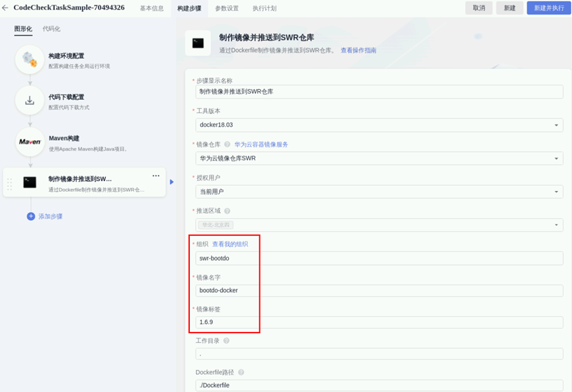Focus the Dockerfile路径 field with ./Dockerfile

click(379, 385)
